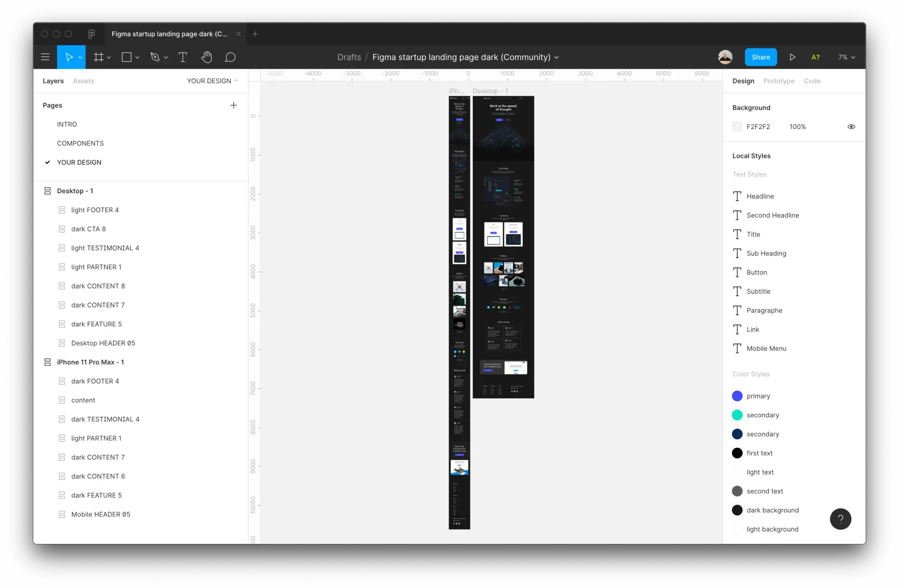Switch to the Prototype tab

pyautogui.click(x=779, y=81)
